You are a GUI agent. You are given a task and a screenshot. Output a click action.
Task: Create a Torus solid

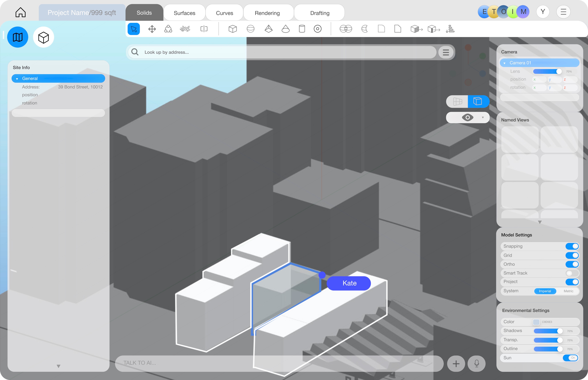tap(318, 29)
